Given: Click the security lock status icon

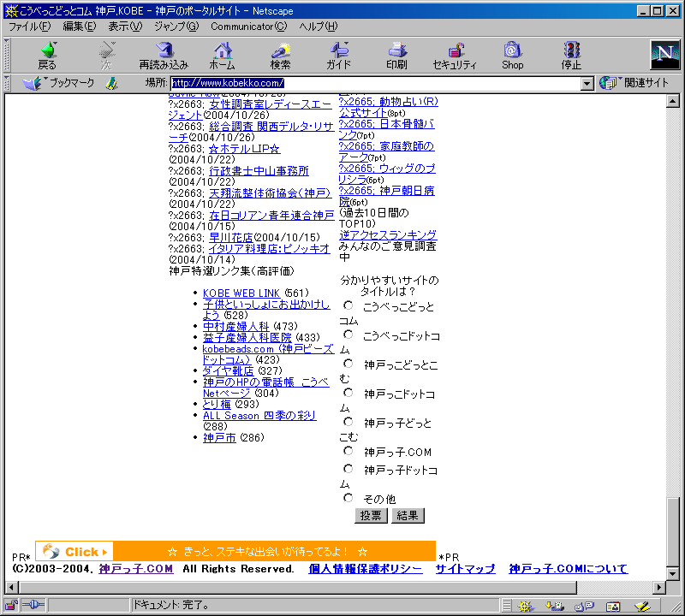Looking at the screenshot, I should point(11,605).
